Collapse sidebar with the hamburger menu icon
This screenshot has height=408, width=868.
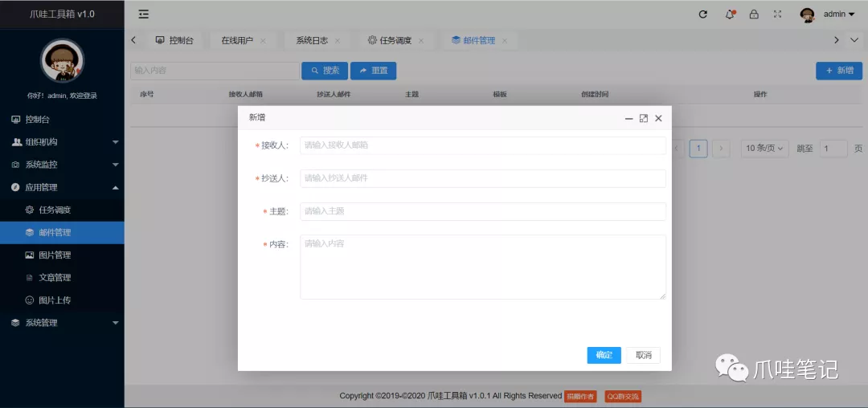coord(143,14)
